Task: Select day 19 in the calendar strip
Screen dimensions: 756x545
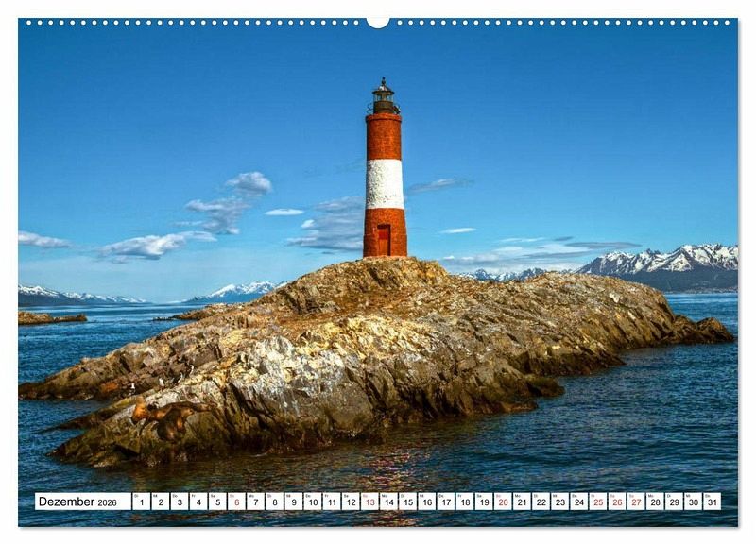Action: (484, 502)
